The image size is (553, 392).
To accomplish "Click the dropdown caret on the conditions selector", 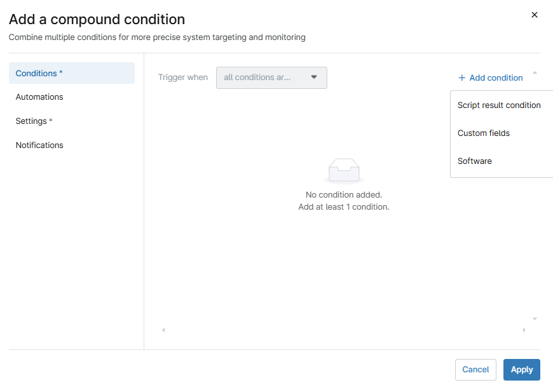I will pos(314,77).
